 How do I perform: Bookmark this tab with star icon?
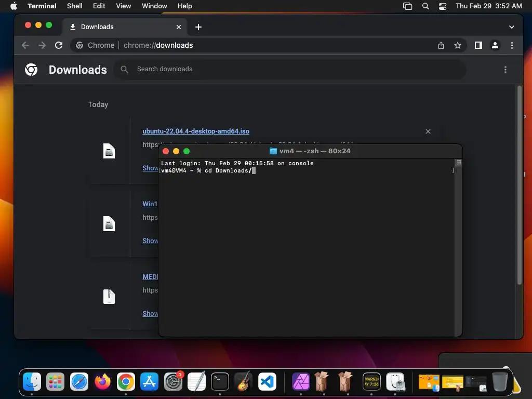tap(457, 45)
